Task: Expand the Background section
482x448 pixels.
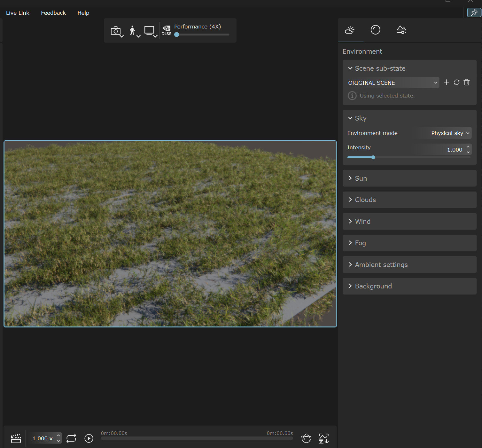Action: point(409,286)
